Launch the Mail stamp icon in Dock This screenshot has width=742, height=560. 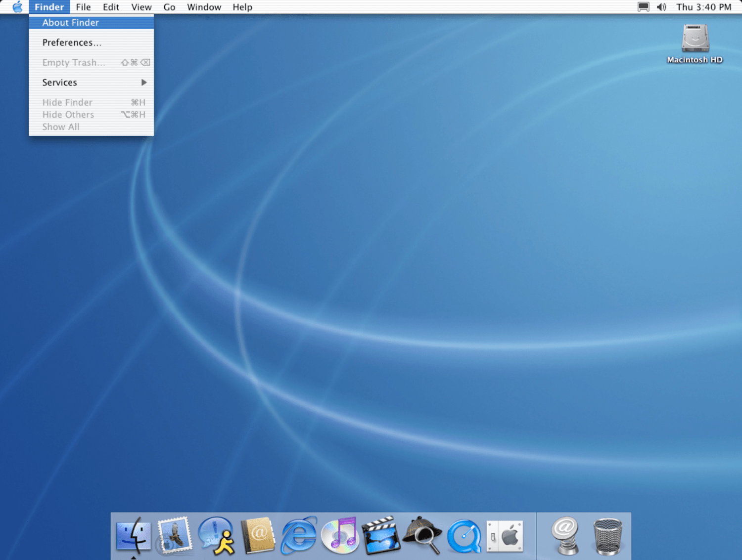pyautogui.click(x=174, y=535)
